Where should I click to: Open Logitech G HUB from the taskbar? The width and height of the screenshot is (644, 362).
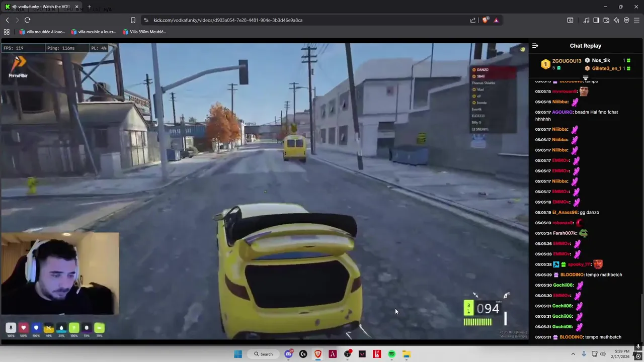coord(303,354)
